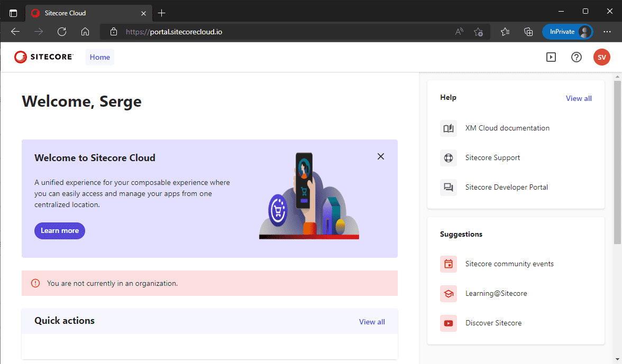622x364 pixels.
Task: Open browser Settings and more menu
Action: 607,32
